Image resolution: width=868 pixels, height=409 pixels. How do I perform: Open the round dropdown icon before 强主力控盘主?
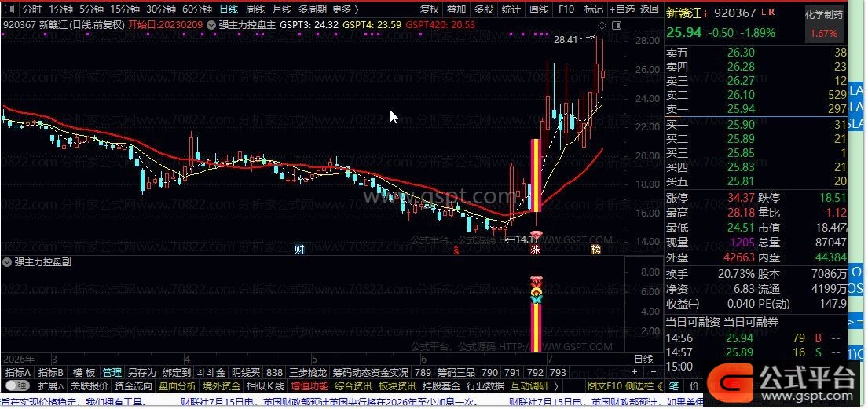click(211, 25)
